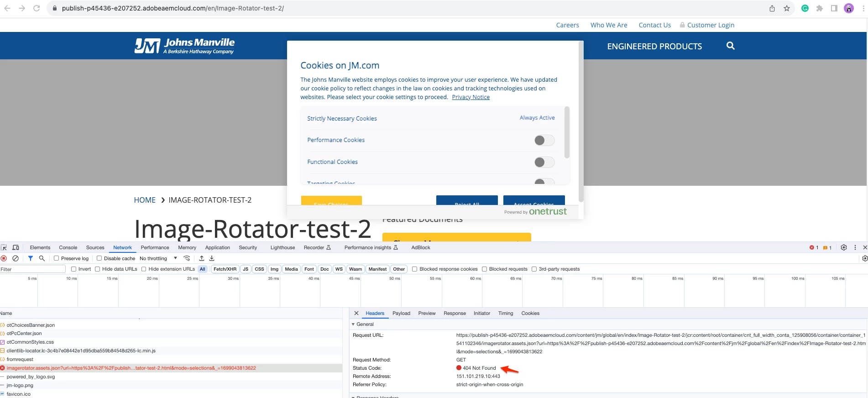
Task: Toggle the browser side panel icon
Action: tap(834, 8)
